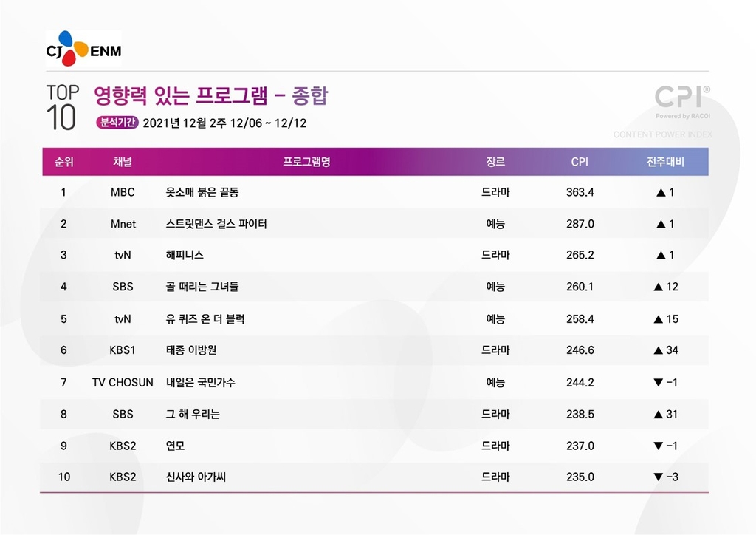Open program 옷소매 붉은 끝동

click(202, 192)
